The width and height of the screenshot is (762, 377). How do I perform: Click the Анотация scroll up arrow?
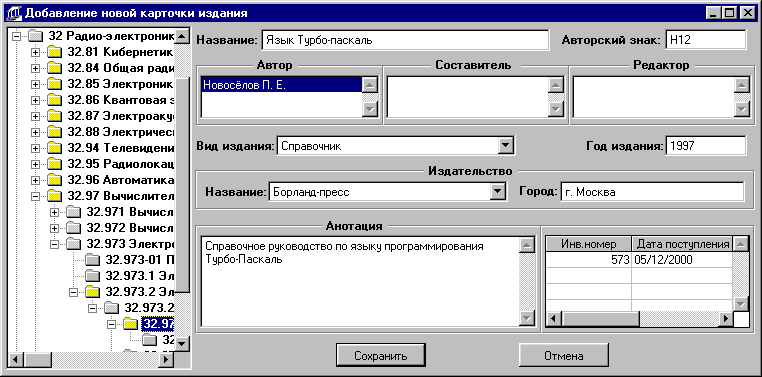(x=527, y=245)
